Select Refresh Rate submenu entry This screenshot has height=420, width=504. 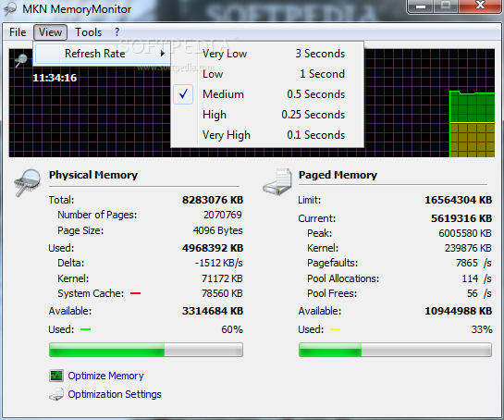(x=103, y=54)
